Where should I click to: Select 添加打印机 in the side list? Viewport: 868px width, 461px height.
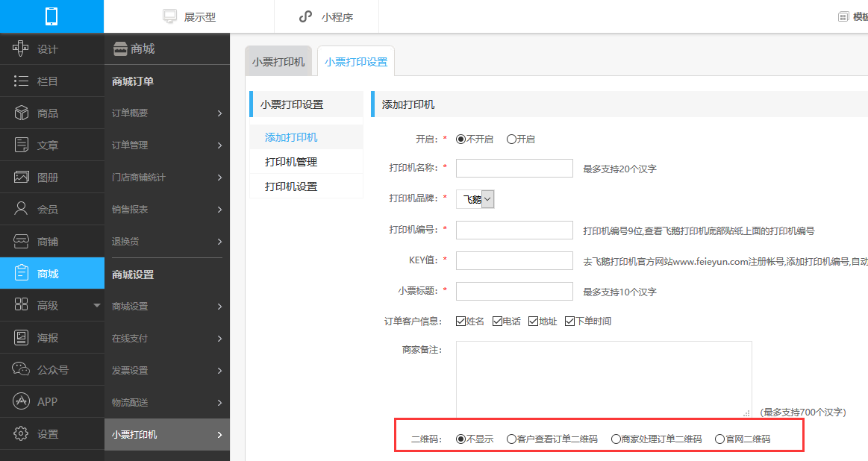(306, 137)
